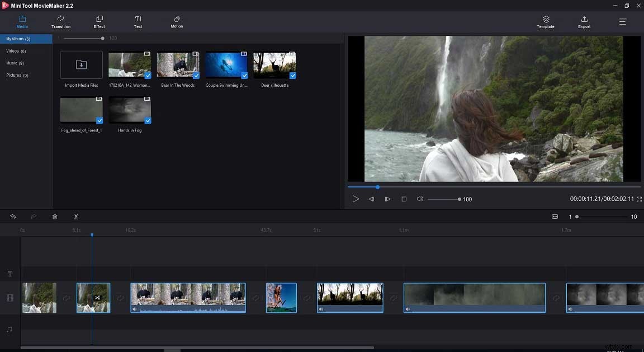Fit timeline to window width
The width and height of the screenshot is (644, 352).
coord(555,217)
